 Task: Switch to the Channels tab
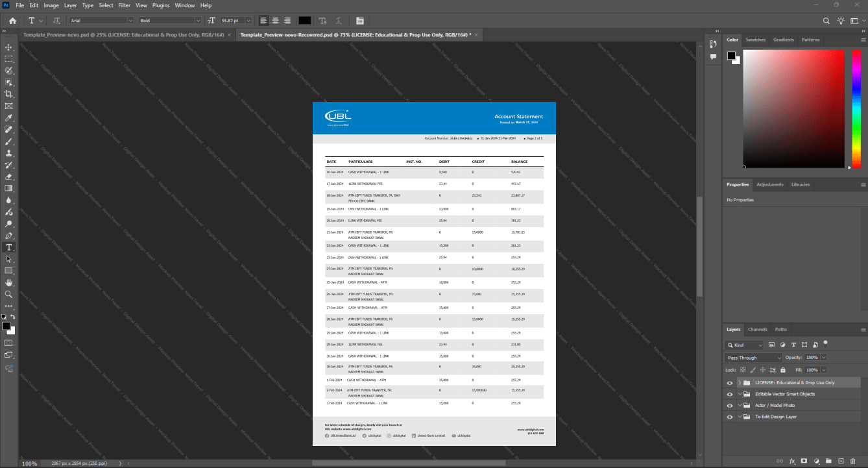[757, 329]
